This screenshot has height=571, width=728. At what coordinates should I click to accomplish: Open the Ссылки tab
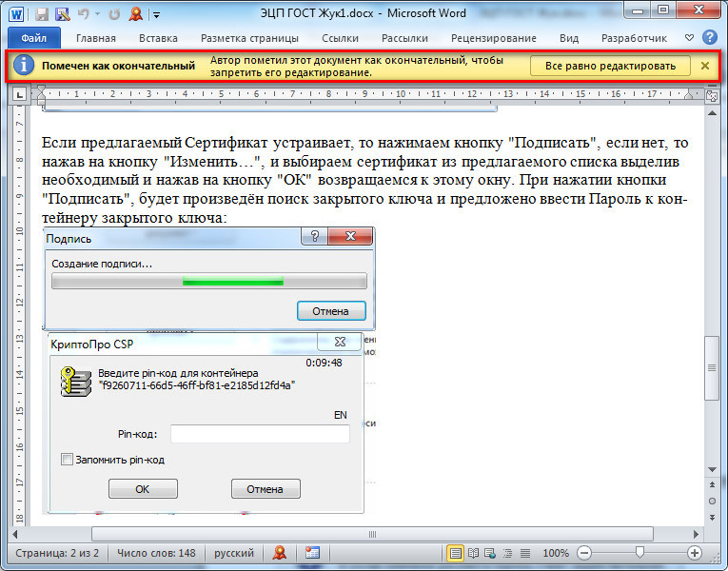coord(340,38)
